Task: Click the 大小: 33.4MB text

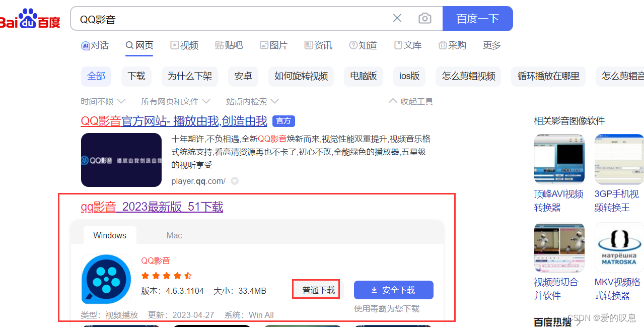Action: point(240,291)
